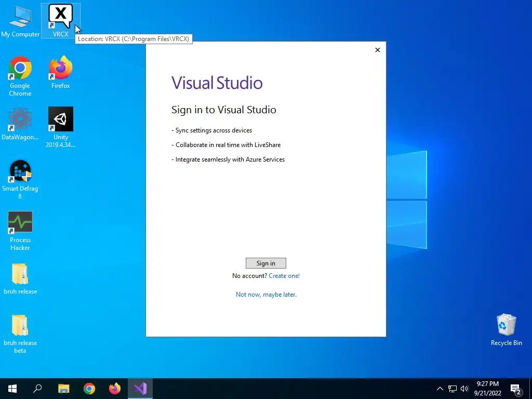Open taskbar search magnifier
The image size is (532, 399).
37,389
